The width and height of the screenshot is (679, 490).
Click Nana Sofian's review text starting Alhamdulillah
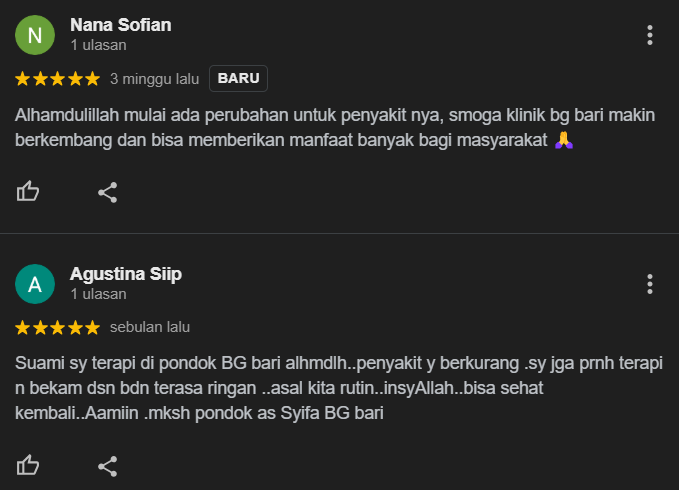tap(336, 128)
